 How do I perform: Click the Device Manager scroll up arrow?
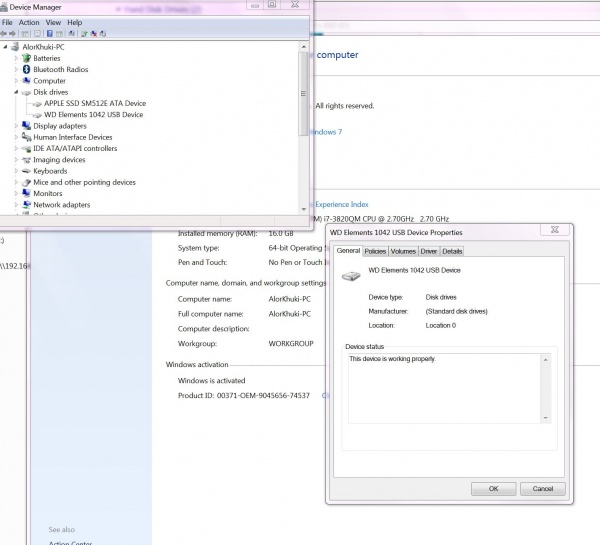pyautogui.click(x=303, y=47)
